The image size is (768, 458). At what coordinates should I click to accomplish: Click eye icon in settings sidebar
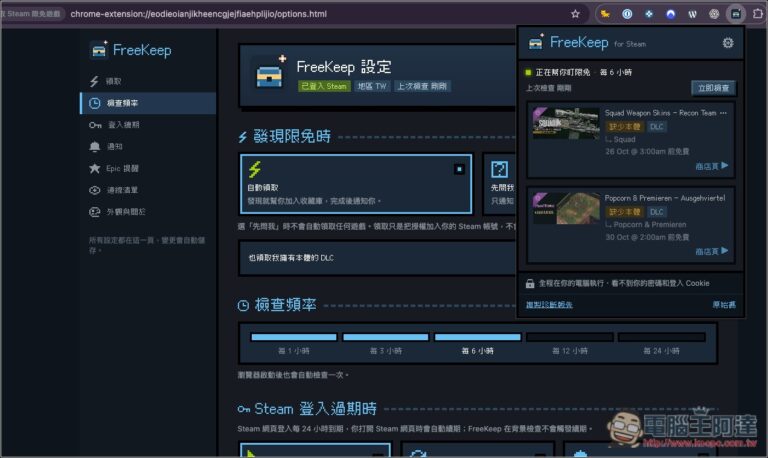click(95, 190)
